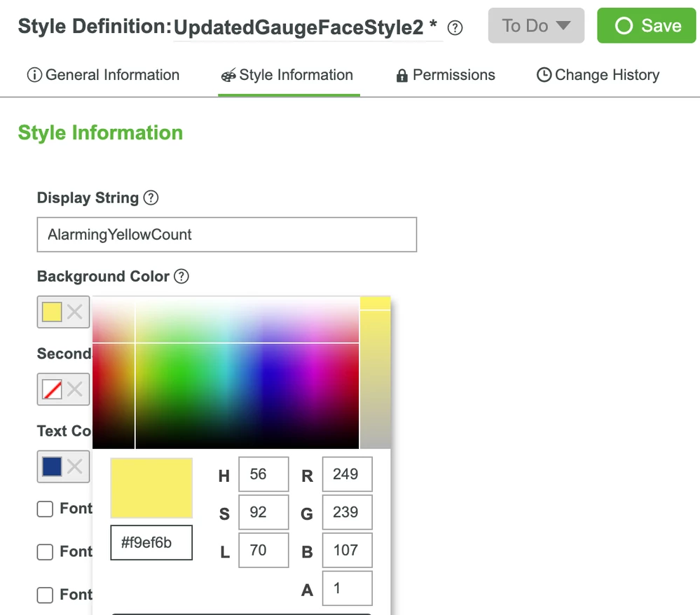Click dark blue text color swatch

pyautogui.click(x=52, y=467)
